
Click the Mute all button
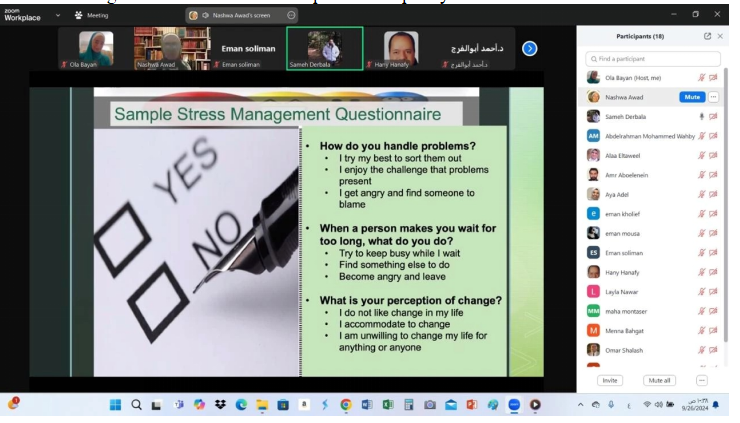(659, 380)
